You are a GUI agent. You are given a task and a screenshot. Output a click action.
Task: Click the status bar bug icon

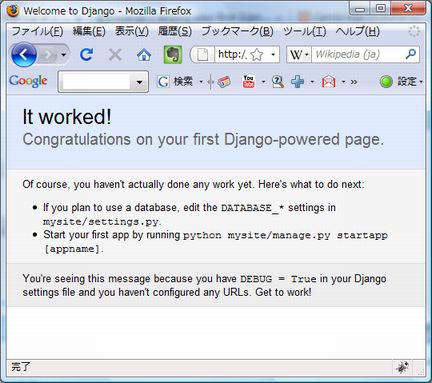click(x=402, y=367)
